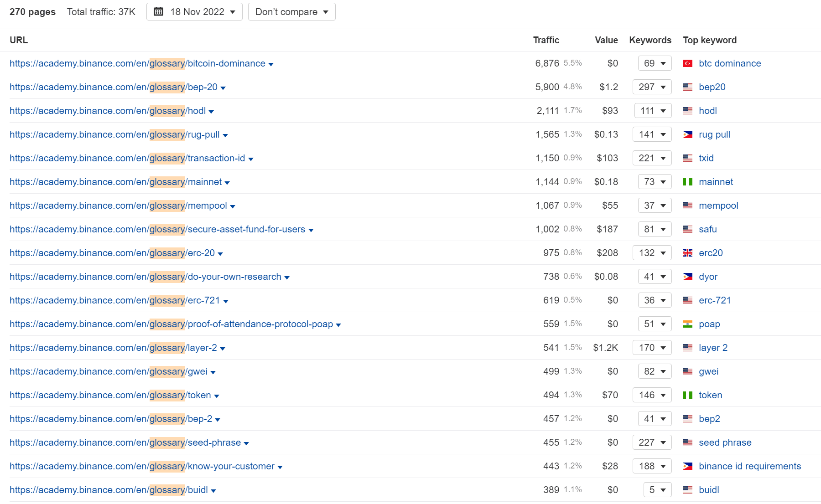Open the bitcoin-dominance glossary URL
The width and height of the screenshot is (821, 504).
click(137, 63)
